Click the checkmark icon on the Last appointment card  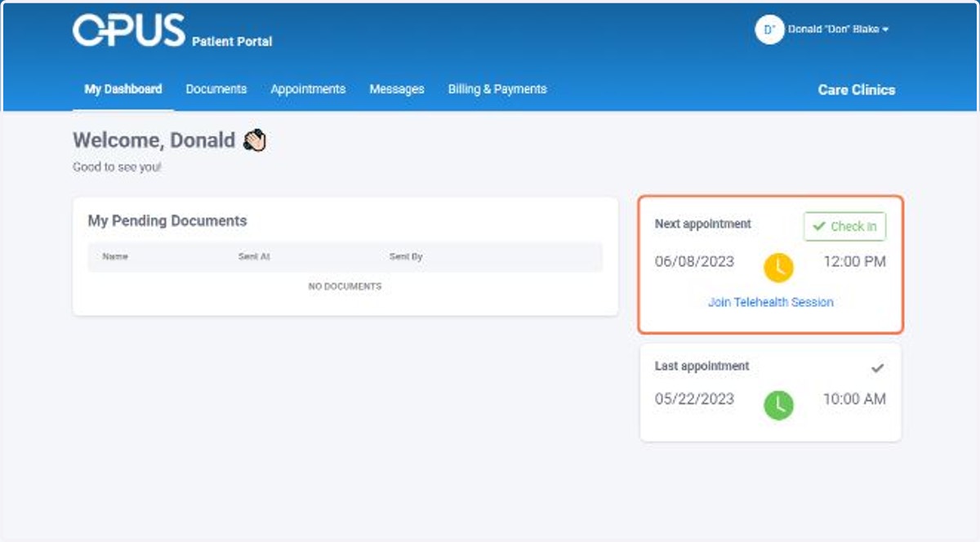point(878,368)
